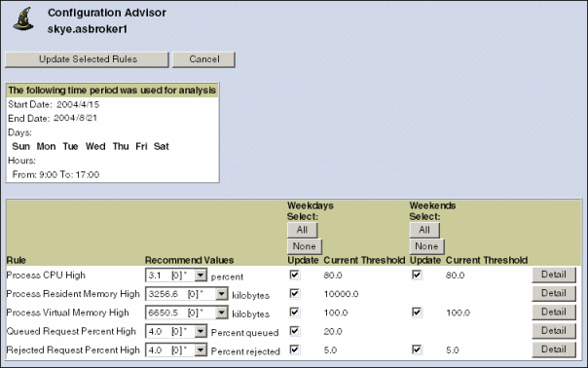Click the Process Virtual Memory High rule name
This screenshot has height=368, width=588.
(67, 313)
